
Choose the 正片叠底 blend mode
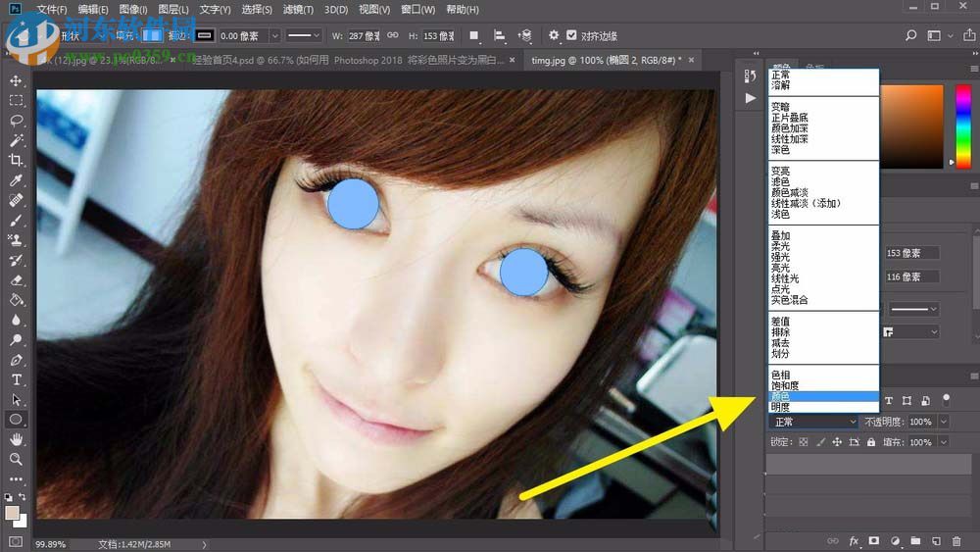pyautogui.click(x=789, y=118)
